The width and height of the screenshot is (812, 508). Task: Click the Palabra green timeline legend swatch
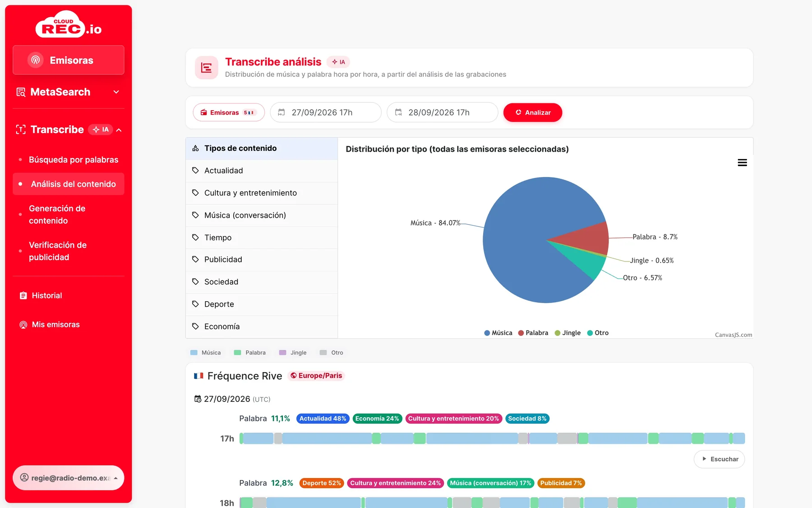click(x=237, y=353)
